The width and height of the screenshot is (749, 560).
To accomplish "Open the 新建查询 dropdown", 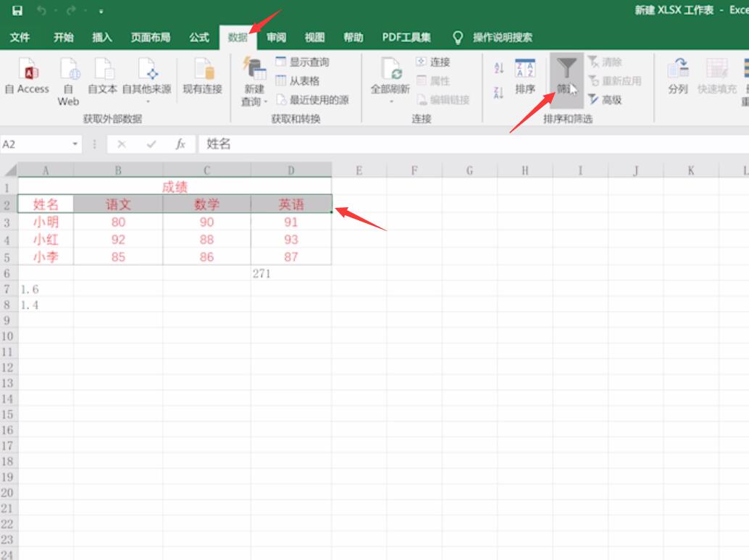I will [x=254, y=81].
